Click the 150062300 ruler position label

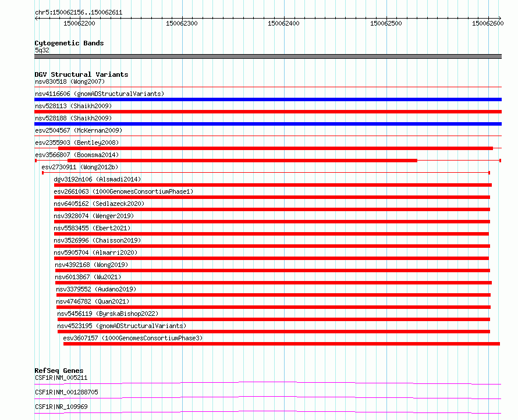tap(182, 23)
